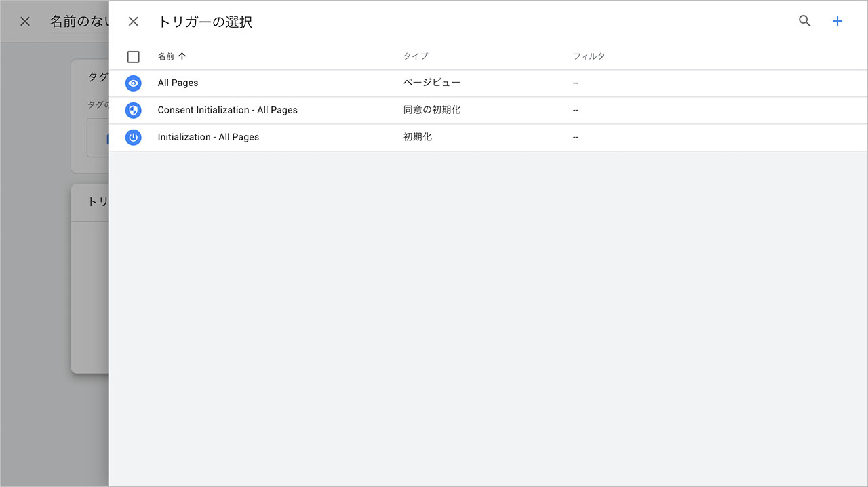Sort triggers by the 名前 column
868x487 pixels.
tap(166, 56)
